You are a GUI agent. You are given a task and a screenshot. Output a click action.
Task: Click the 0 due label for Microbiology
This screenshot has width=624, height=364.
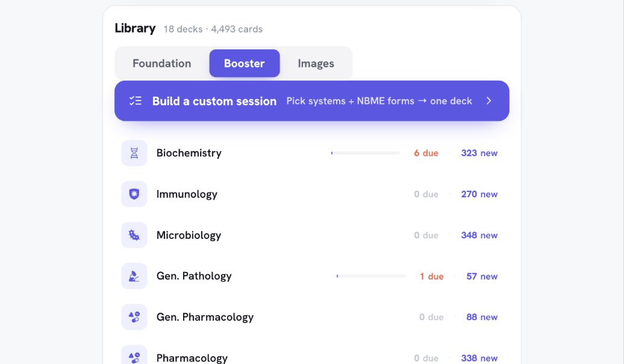coord(426,235)
